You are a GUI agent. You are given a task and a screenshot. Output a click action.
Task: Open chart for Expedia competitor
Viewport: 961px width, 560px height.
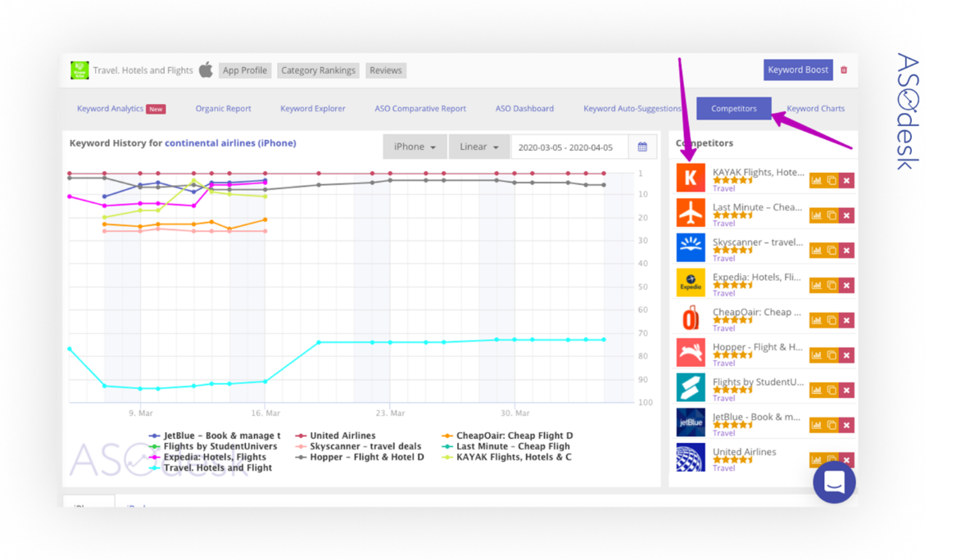[816, 285]
